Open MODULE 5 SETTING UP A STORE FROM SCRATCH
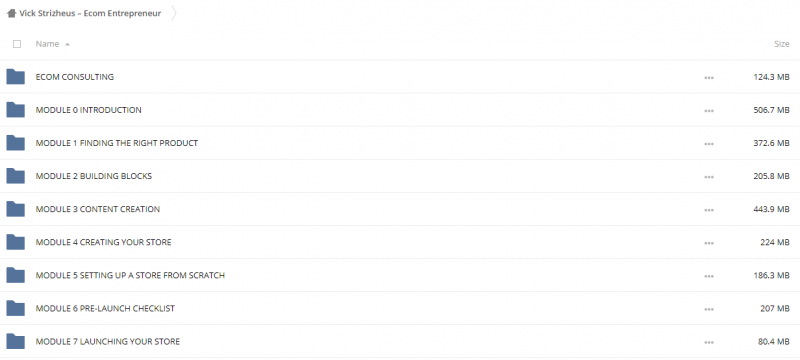Image resolution: width=800 pixels, height=360 pixels. point(130,275)
